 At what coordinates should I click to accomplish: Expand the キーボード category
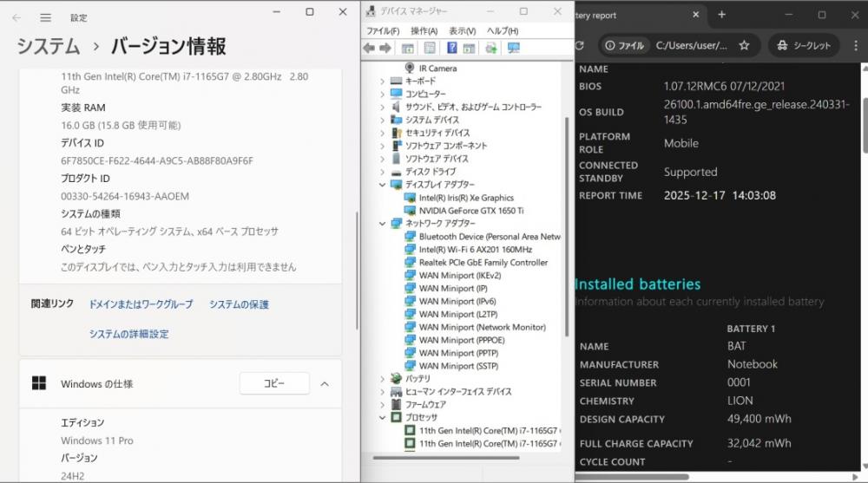pyautogui.click(x=382, y=81)
